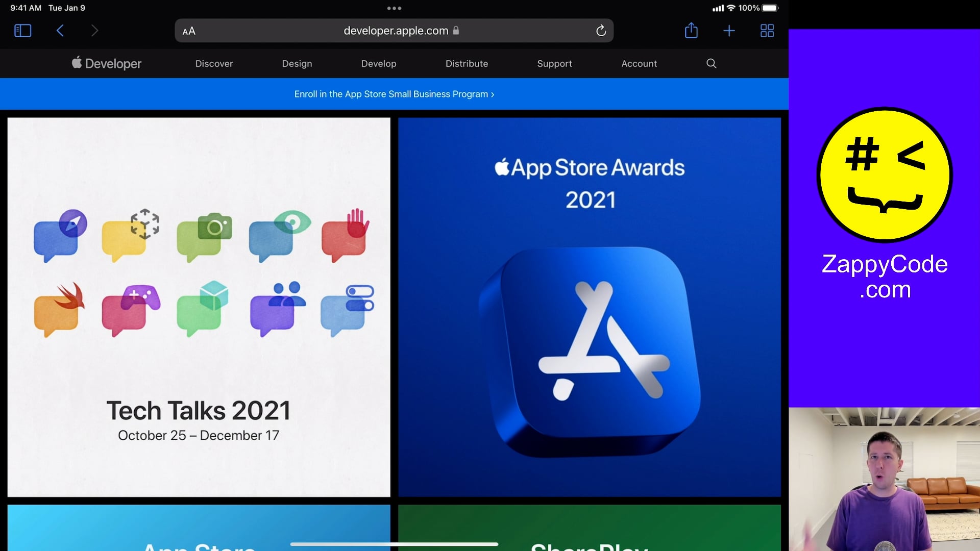Click the red hand speech-bubble icon

[x=346, y=235]
